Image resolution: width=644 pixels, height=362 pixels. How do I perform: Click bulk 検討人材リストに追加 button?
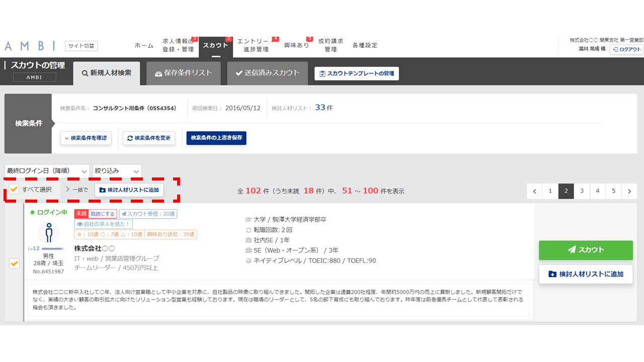point(129,190)
